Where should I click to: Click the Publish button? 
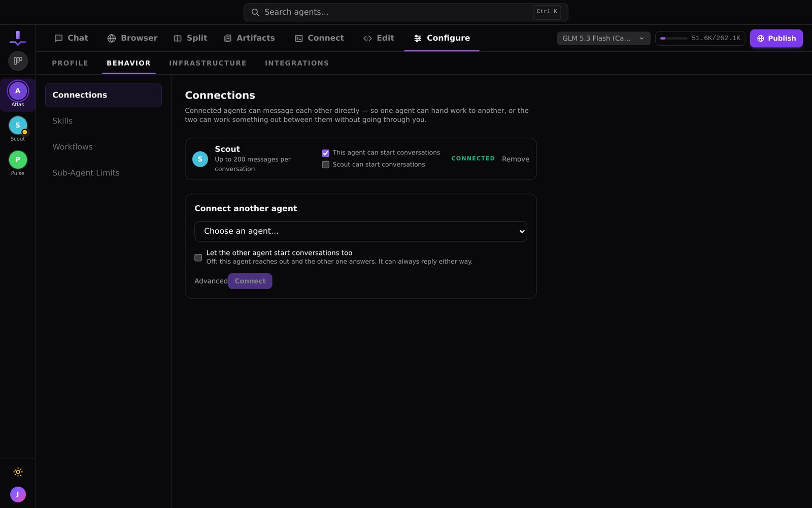coord(776,38)
